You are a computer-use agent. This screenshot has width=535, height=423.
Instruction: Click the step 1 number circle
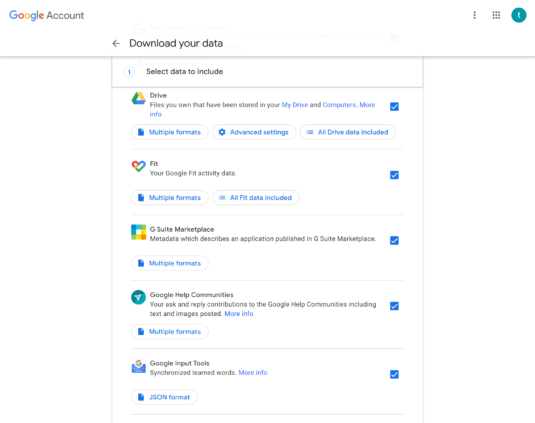point(129,72)
